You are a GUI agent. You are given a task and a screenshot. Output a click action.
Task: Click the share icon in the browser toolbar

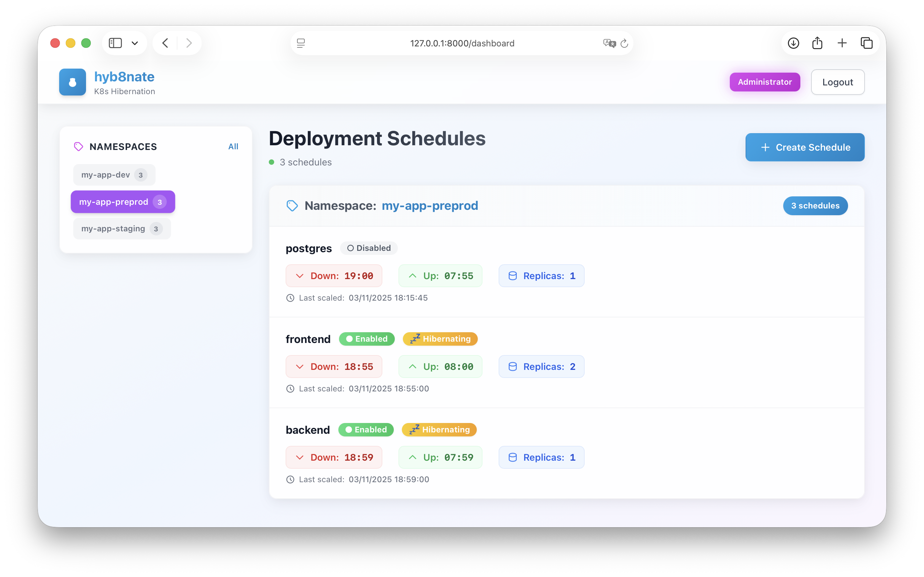click(817, 43)
